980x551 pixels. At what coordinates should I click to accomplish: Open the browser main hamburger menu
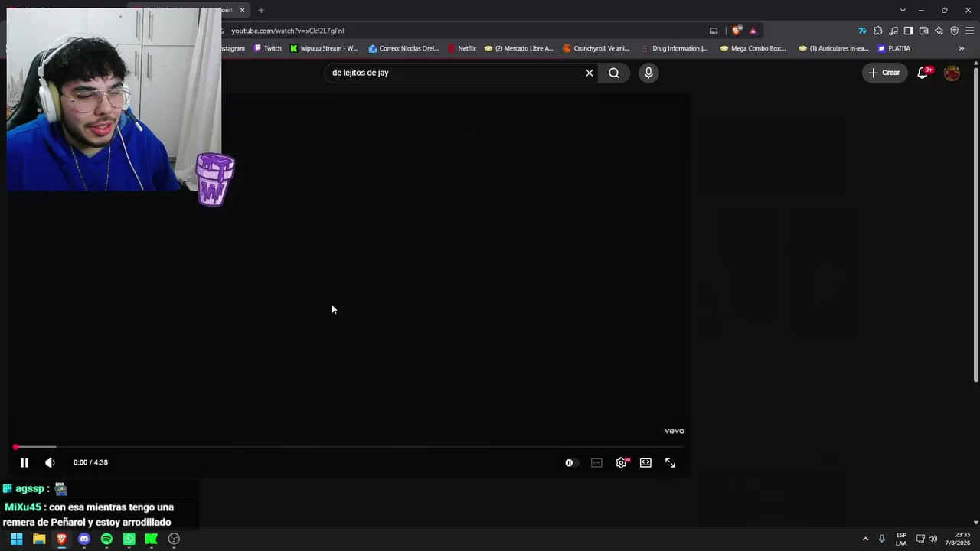coord(969,31)
